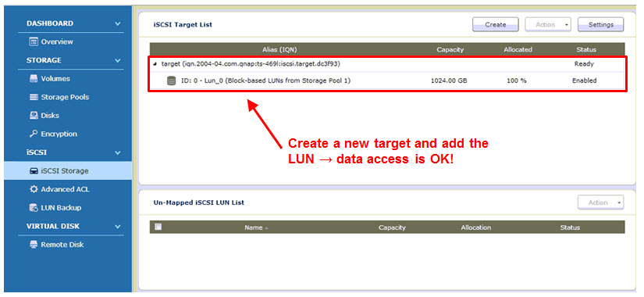Click the Encryption key icon
Viewport: 644px width, 297px height.
34,134
